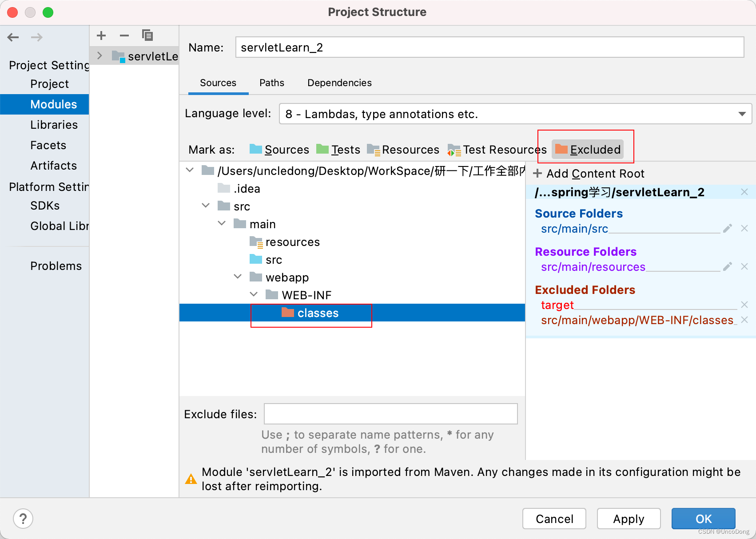Mark folder as Sources

click(279, 150)
